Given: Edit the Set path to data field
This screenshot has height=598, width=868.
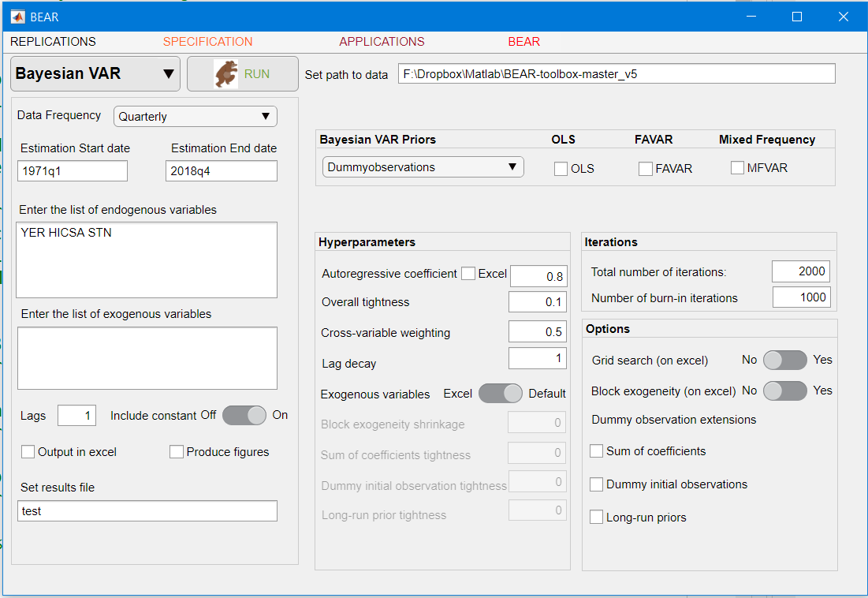Looking at the screenshot, I should tap(617, 73).
